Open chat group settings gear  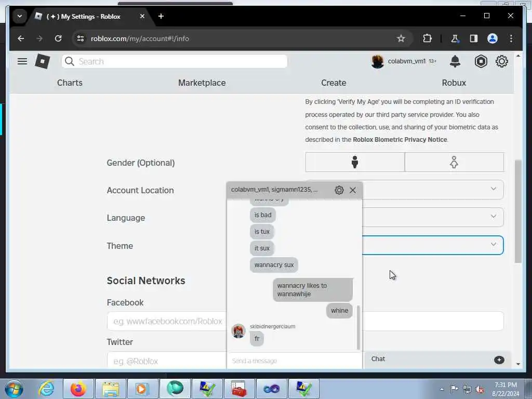point(339,190)
